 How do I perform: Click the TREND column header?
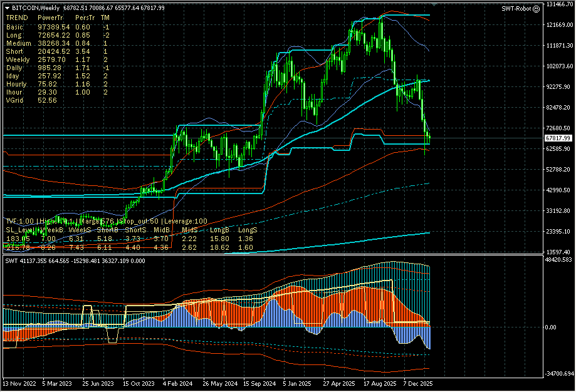pyautogui.click(x=17, y=18)
